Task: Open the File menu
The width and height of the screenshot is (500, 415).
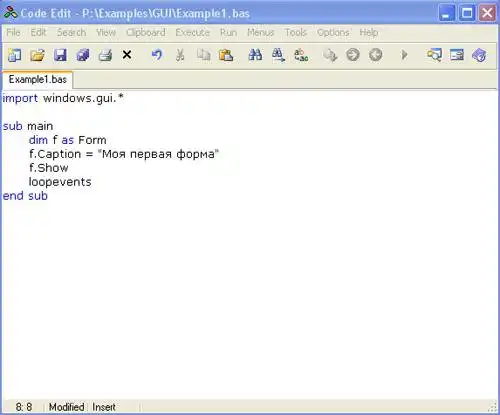Action: coord(13,32)
